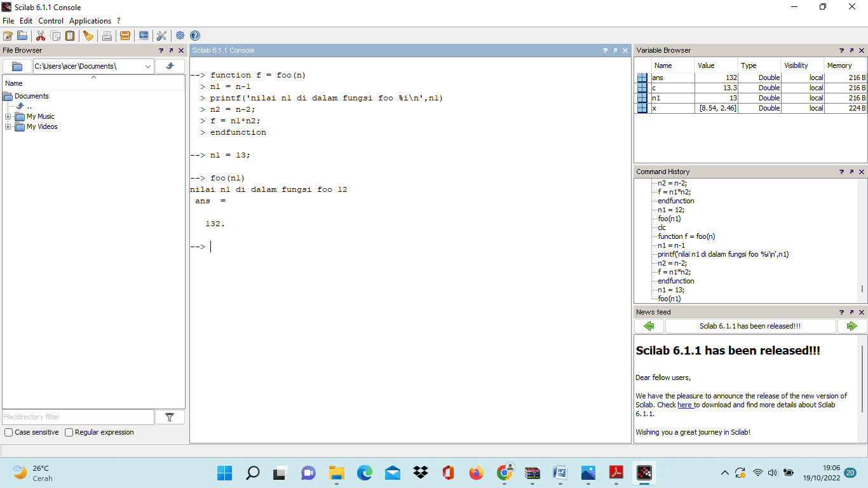Enable the Case sensitive checkbox
The image size is (868, 488).
8,433
